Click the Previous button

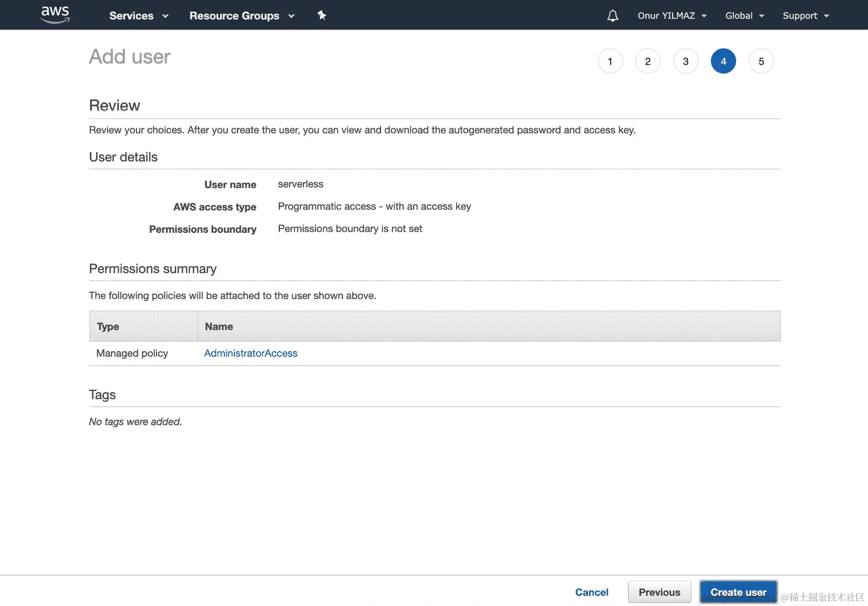point(659,592)
